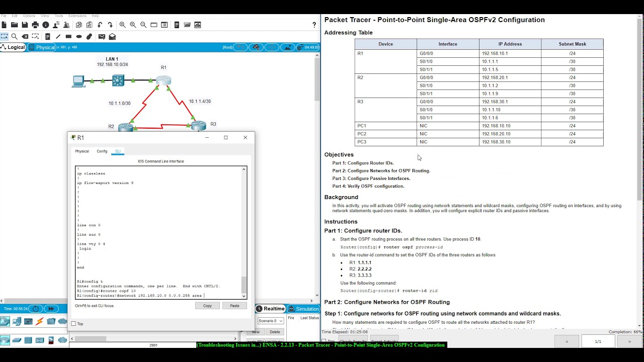Undo last action arrow icon

[100, 25]
